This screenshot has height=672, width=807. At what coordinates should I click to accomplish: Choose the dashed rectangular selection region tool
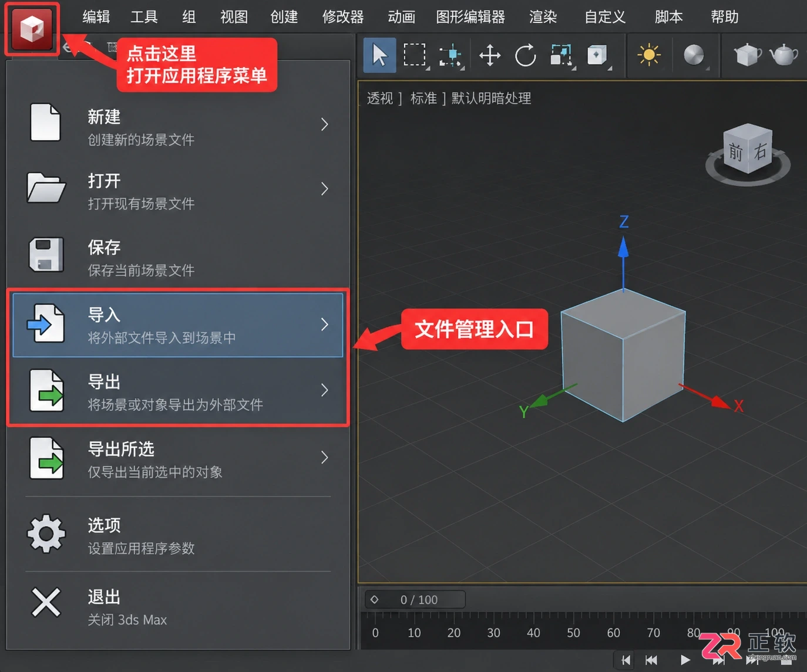415,55
